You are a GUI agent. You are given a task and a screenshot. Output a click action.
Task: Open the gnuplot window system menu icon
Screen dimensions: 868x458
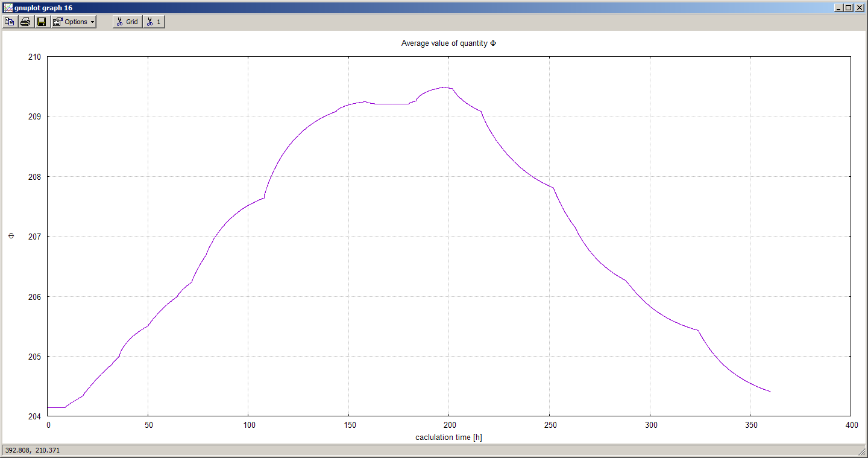[8, 7]
